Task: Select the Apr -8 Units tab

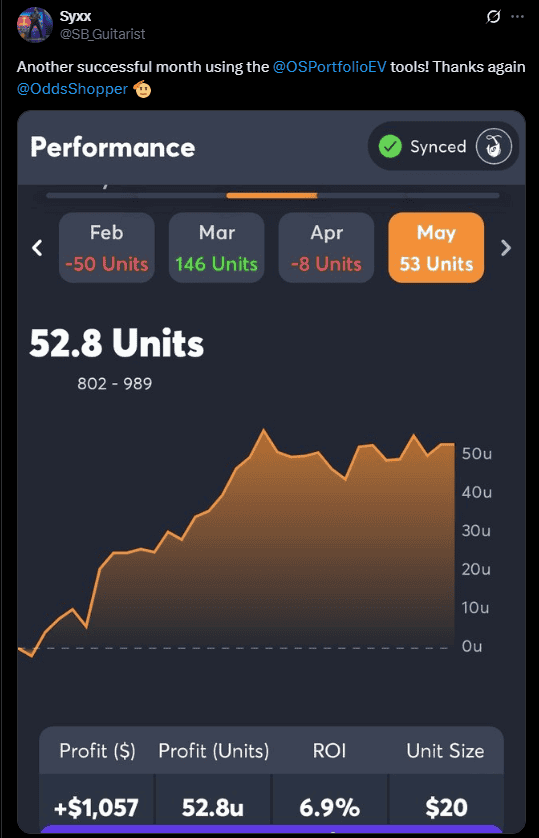Action: tap(326, 247)
